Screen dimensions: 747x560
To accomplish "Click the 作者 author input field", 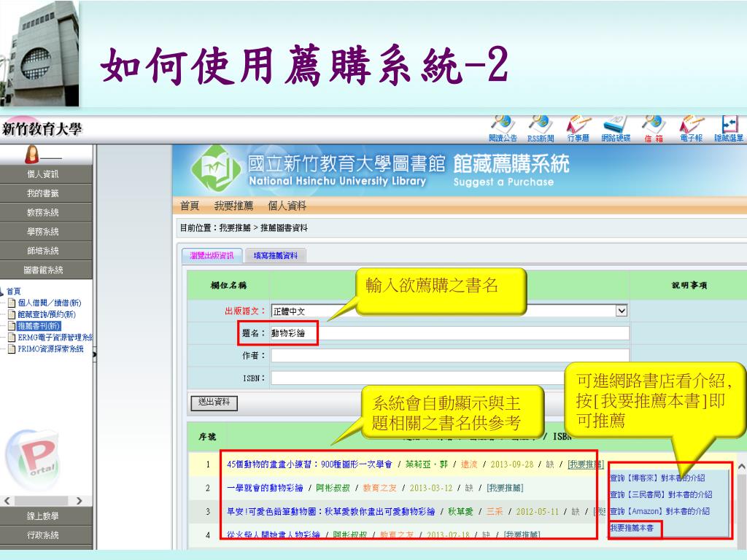I will (449, 356).
